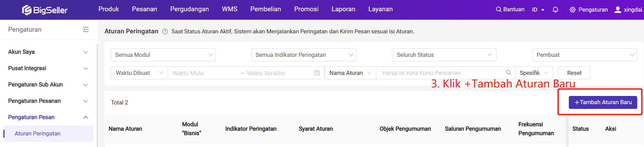Open the Laporan menu

[x=343, y=9]
